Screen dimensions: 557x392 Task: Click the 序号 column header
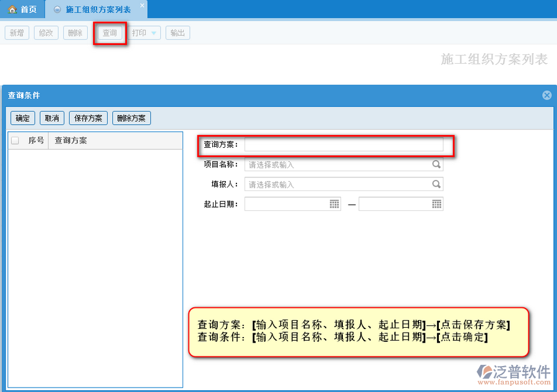click(37, 140)
